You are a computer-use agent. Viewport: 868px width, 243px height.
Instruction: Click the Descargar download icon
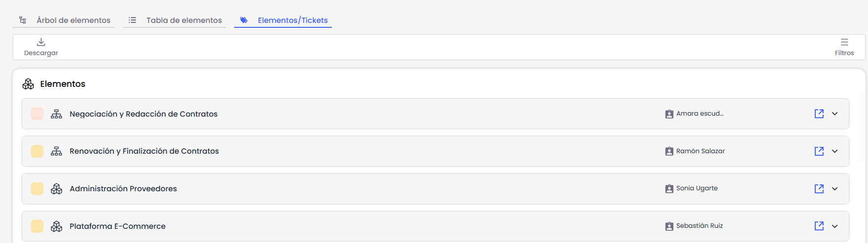click(x=41, y=42)
